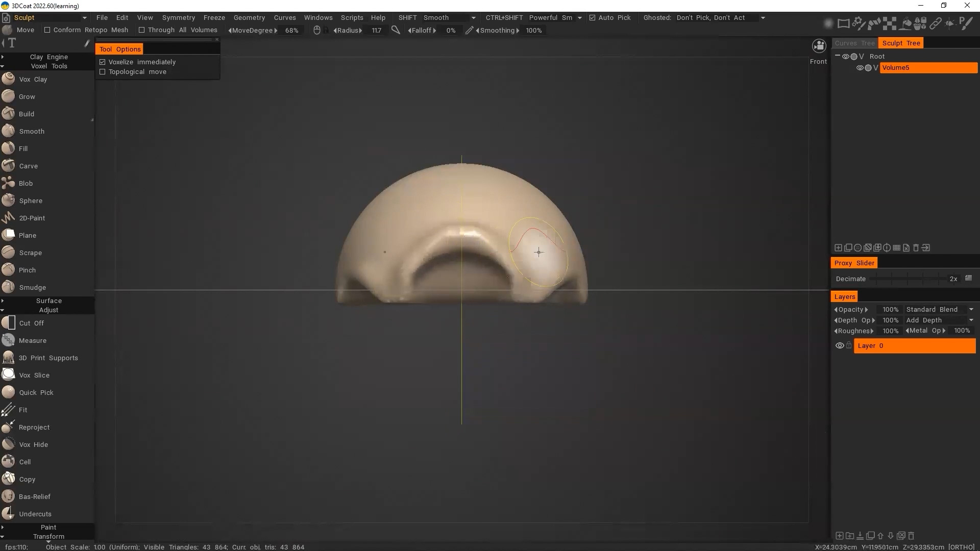Viewport: 980px width, 551px height.
Task: Open the Sculpt room dropdown
Action: 85,18
